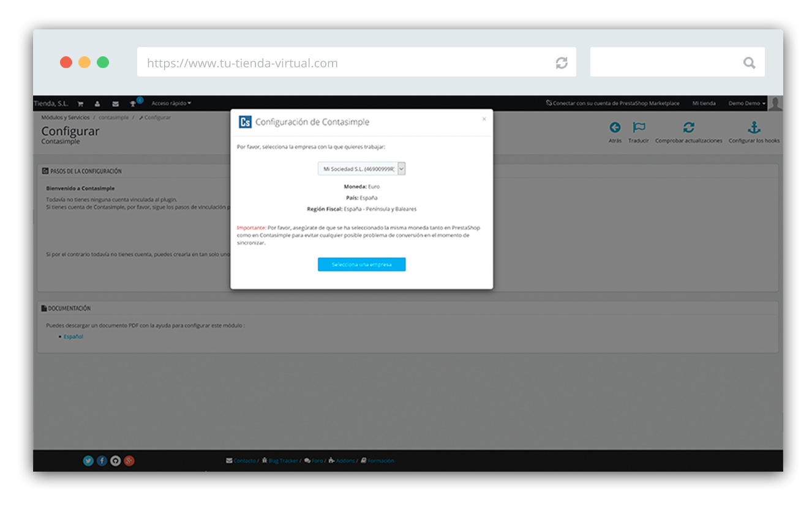Click Conectar con su cuenta de PrestaShop Marketplace
The height and width of the screenshot is (509, 812).
(x=612, y=103)
